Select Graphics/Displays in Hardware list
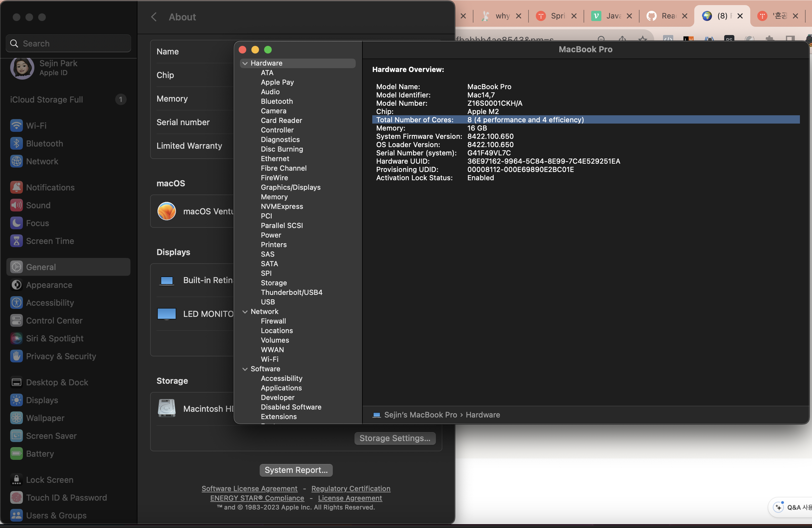 291,187
